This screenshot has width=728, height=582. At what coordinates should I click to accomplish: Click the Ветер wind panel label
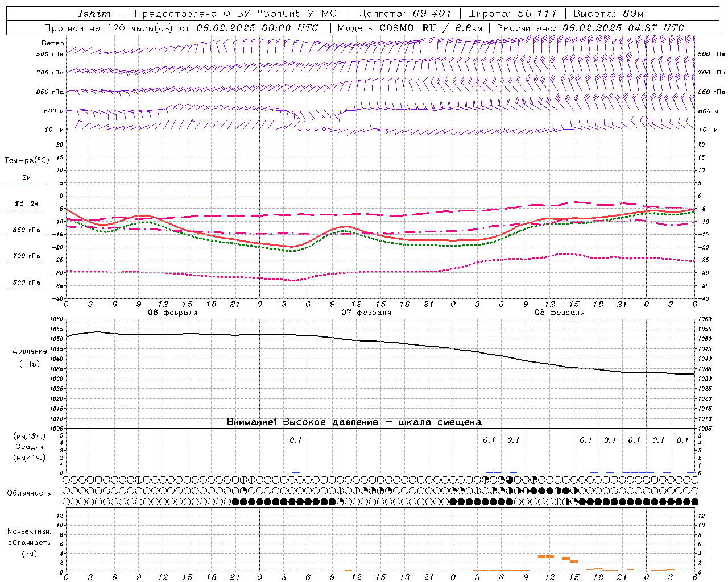[53, 43]
